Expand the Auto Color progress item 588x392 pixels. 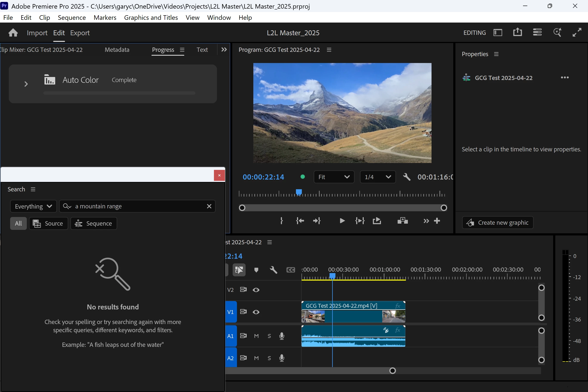[x=26, y=84]
